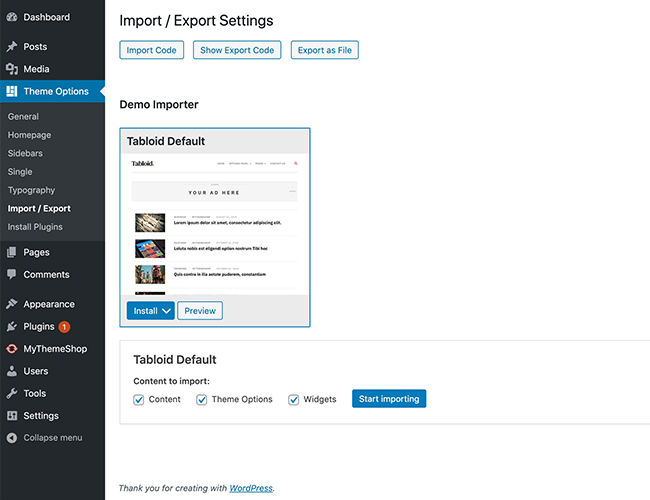Screen dimensions: 650x500
Task: Click the Import / Export Settings heading
Action: point(196,21)
